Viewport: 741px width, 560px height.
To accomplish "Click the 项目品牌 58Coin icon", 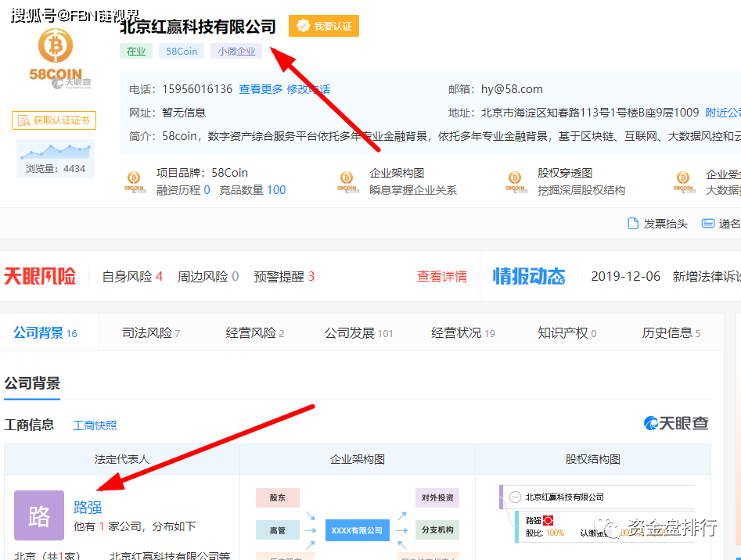I will [135, 181].
